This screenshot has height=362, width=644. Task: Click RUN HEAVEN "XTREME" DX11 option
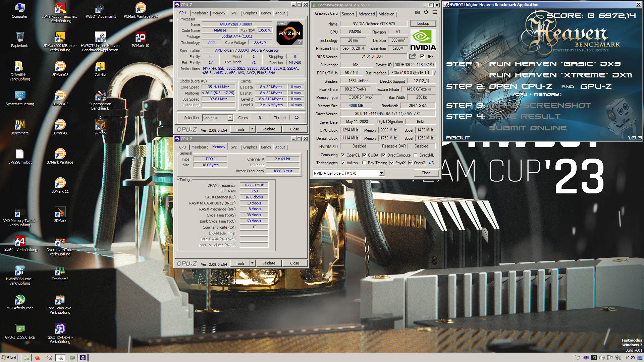point(560,75)
